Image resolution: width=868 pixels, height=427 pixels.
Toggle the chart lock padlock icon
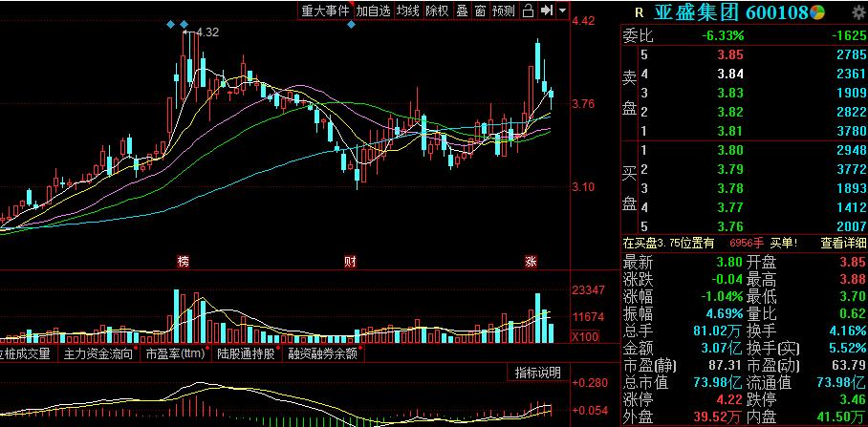coord(528,10)
